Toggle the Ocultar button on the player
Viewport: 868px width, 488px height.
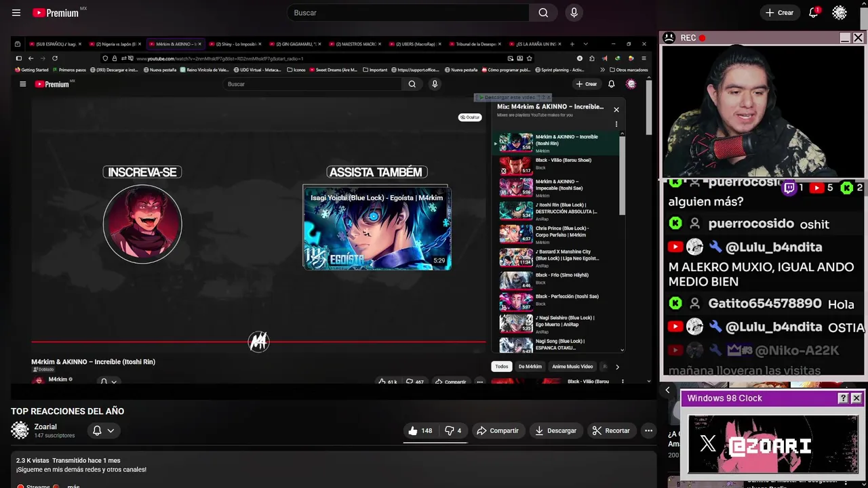point(470,117)
